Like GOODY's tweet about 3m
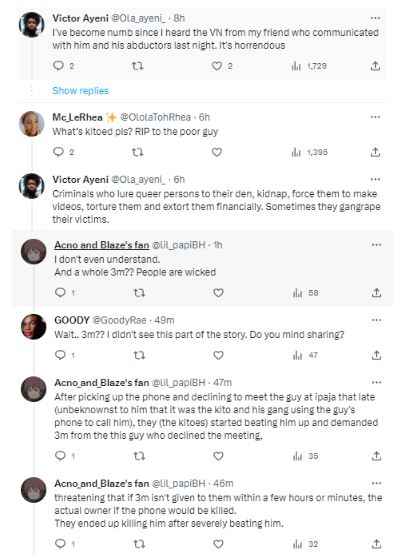This screenshot has width=405, height=560. click(x=218, y=355)
